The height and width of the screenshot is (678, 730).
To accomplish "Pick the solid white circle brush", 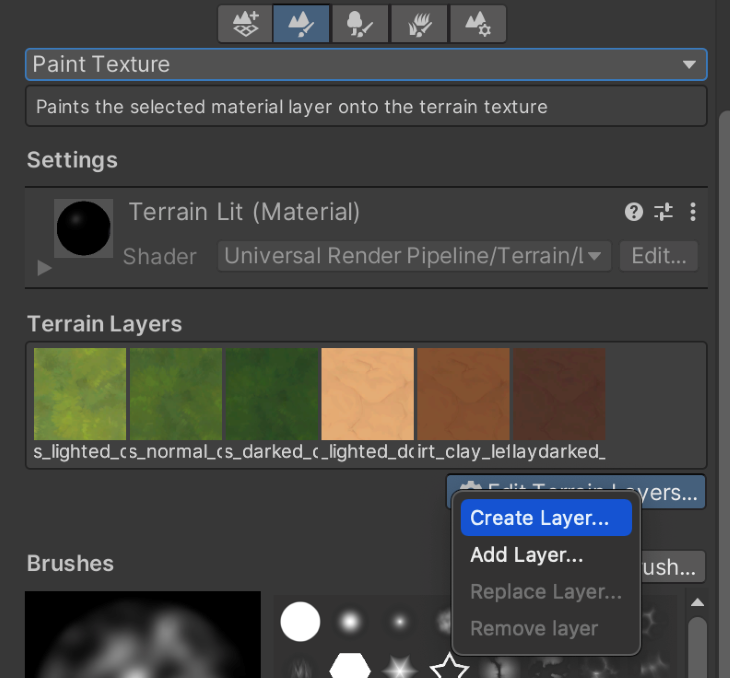I will coord(300,622).
